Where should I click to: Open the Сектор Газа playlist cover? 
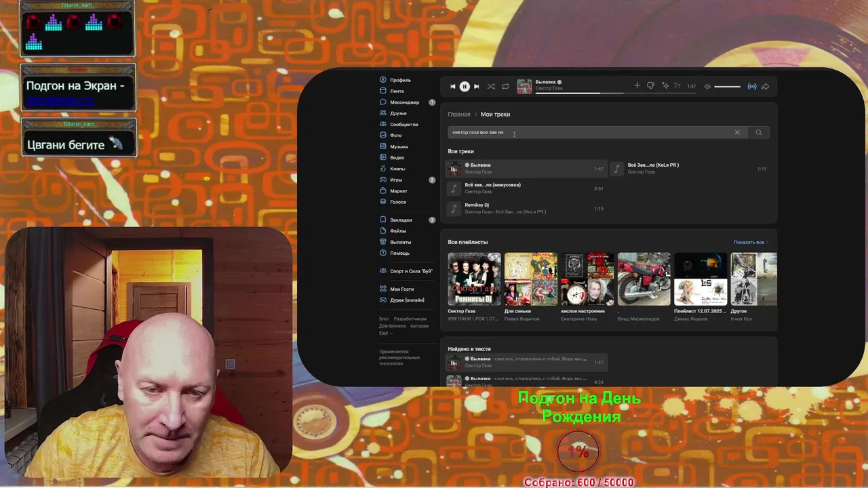coord(474,279)
